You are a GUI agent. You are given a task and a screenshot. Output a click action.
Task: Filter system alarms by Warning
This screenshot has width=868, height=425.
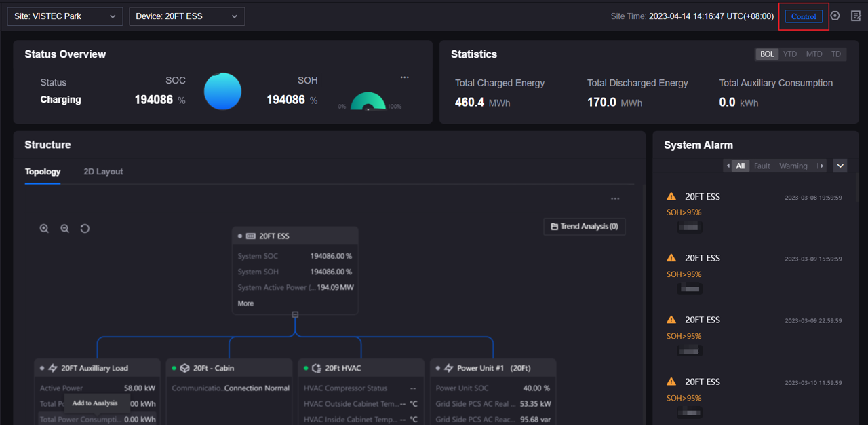point(793,166)
